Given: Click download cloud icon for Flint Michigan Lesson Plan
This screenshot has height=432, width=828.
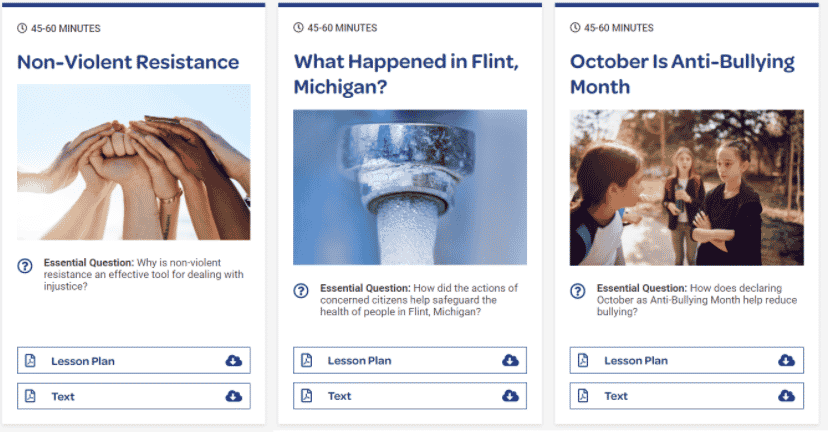Looking at the screenshot, I should (x=510, y=360).
